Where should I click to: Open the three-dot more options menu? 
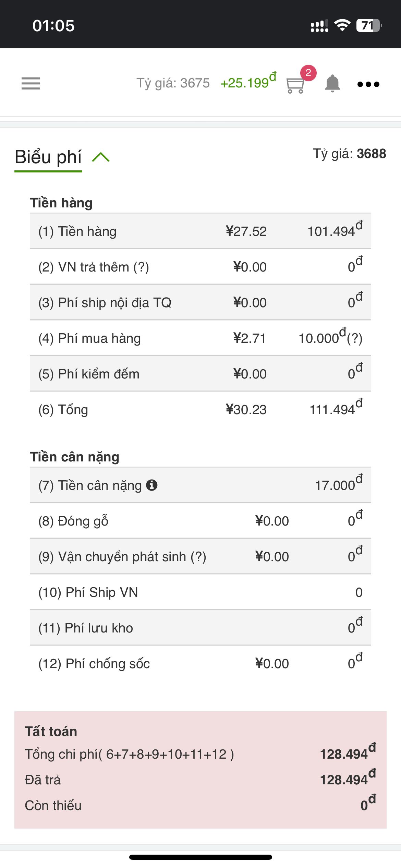pyautogui.click(x=368, y=84)
